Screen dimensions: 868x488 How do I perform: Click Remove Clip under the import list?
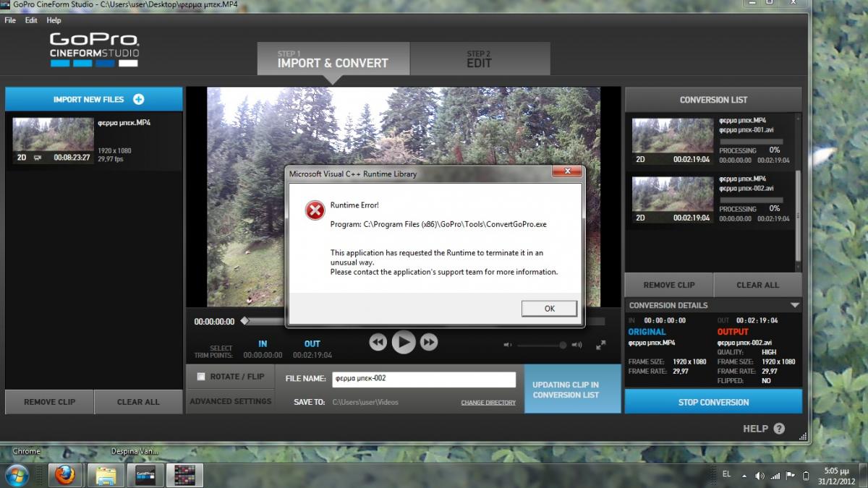[x=49, y=402]
